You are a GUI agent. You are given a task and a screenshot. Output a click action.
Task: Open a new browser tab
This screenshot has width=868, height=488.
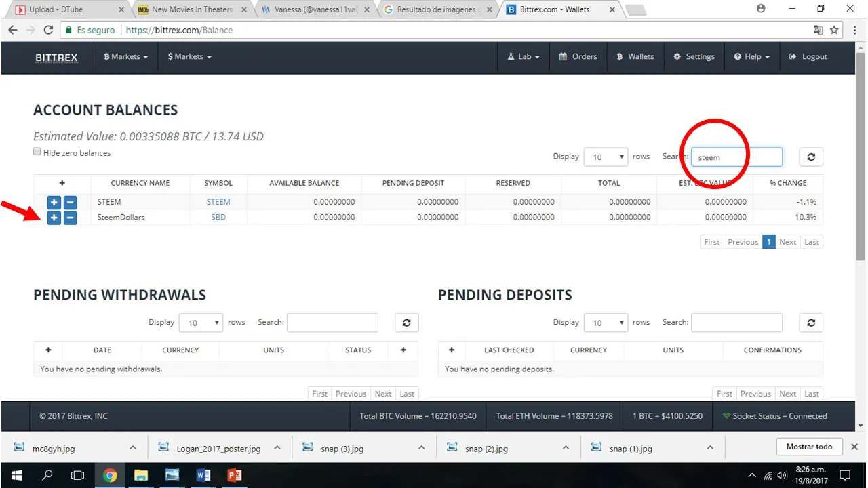click(x=635, y=10)
